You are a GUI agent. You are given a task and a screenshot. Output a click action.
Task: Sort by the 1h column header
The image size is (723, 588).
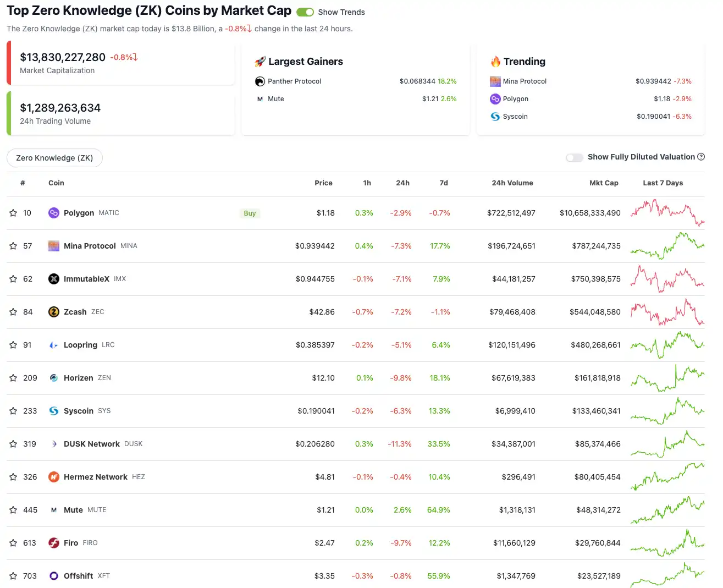pyautogui.click(x=367, y=183)
